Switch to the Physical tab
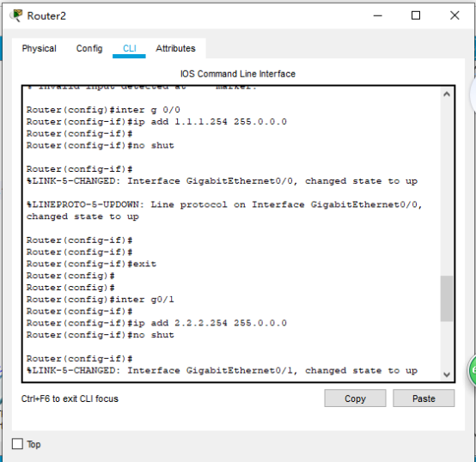476x462 pixels. coord(39,49)
